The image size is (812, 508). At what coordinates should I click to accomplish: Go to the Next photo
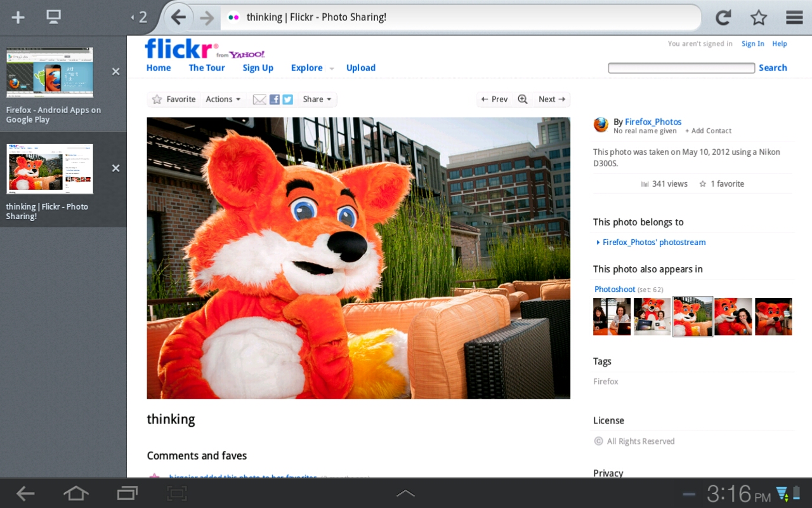coord(551,99)
